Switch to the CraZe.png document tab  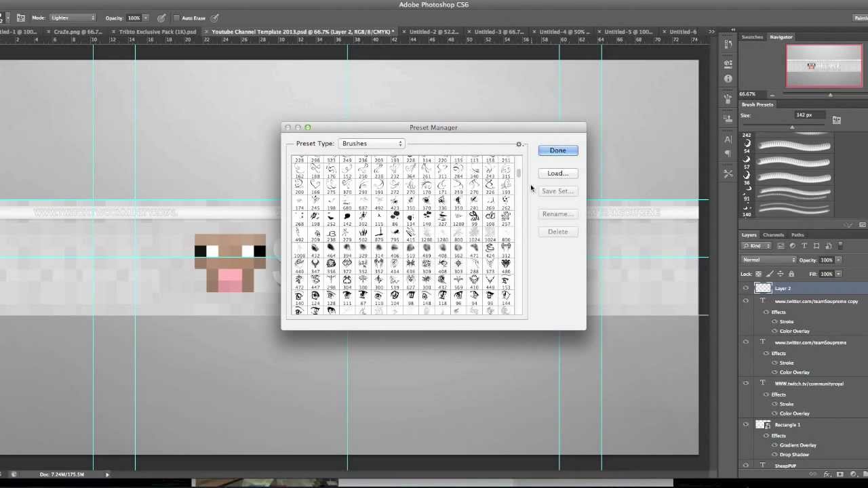pyautogui.click(x=77, y=32)
